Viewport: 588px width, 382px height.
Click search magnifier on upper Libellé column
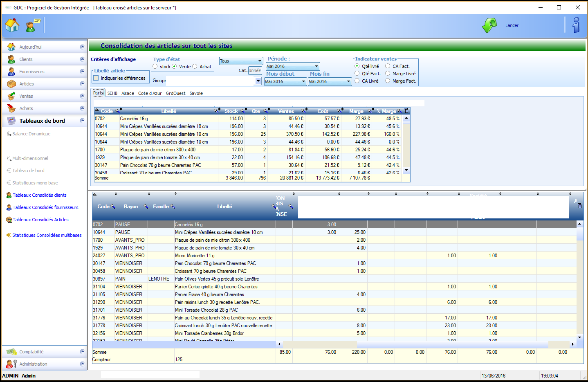(216, 111)
